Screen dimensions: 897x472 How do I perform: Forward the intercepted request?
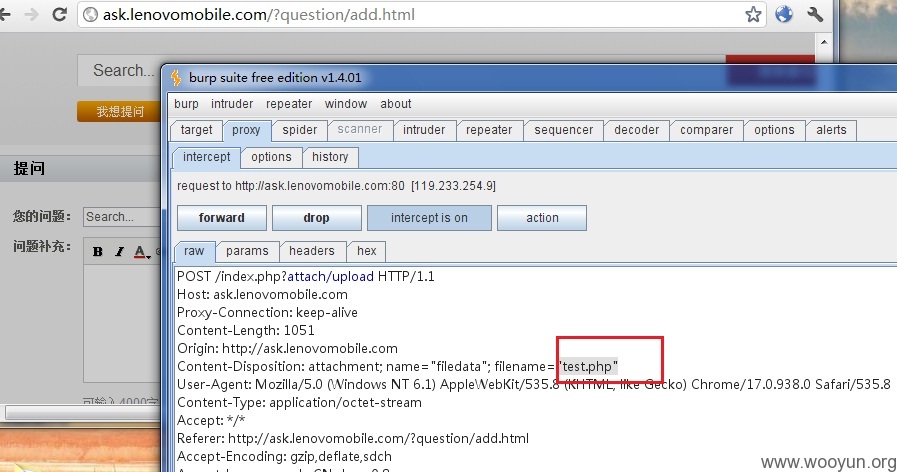point(221,218)
